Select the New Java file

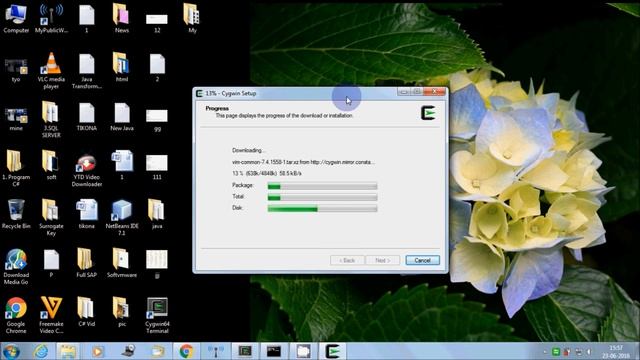(x=122, y=116)
